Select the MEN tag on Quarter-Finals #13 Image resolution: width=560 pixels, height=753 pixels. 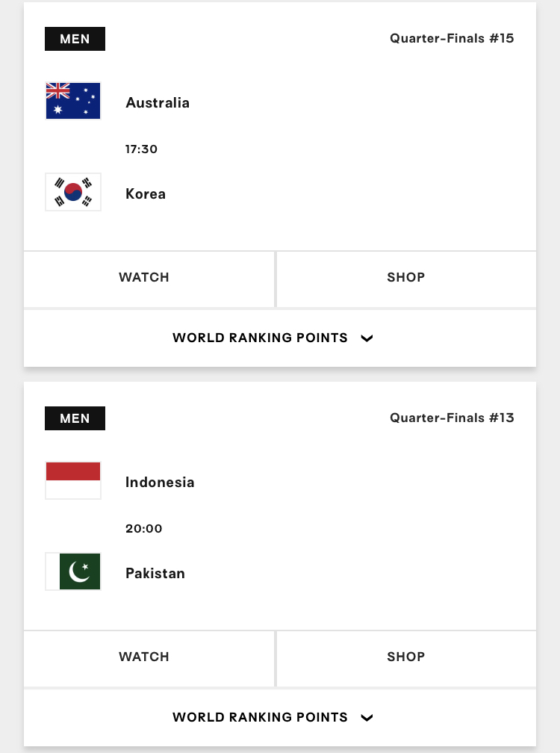pos(75,418)
